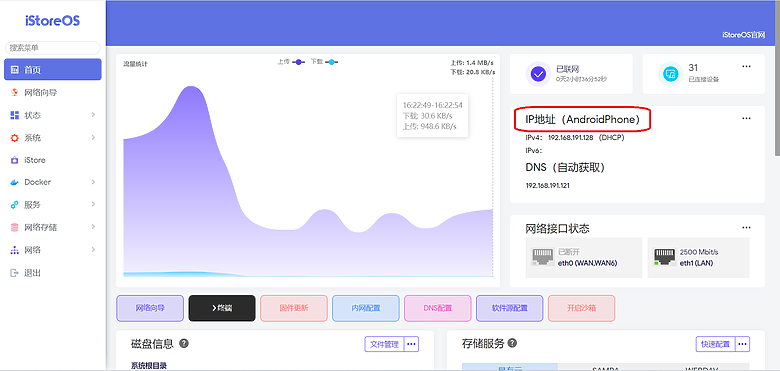Click the iStore bag icon
The width and height of the screenshot is (780, 371).
point(14,160)
